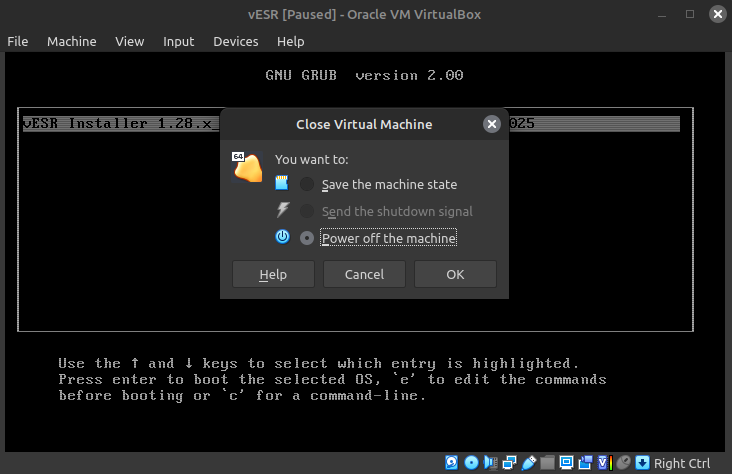Open the View menu
The width and height of the screenshot is (732, 474).
(x=129, y=42)
